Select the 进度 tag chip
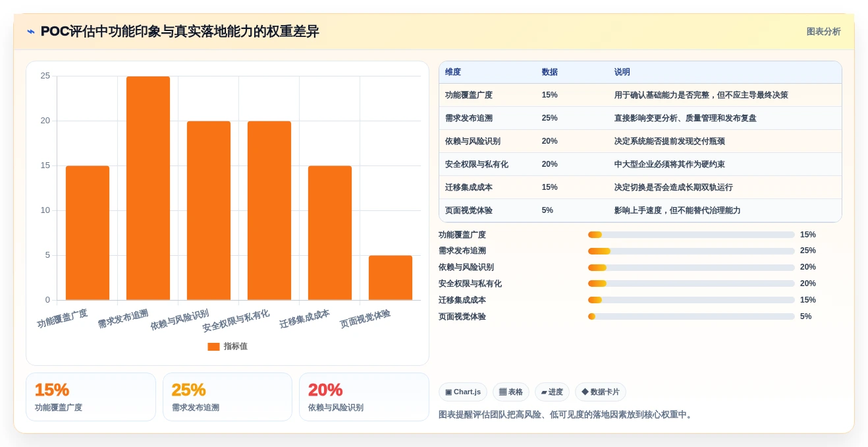This screenshot has width=868, height=447. 552,392
